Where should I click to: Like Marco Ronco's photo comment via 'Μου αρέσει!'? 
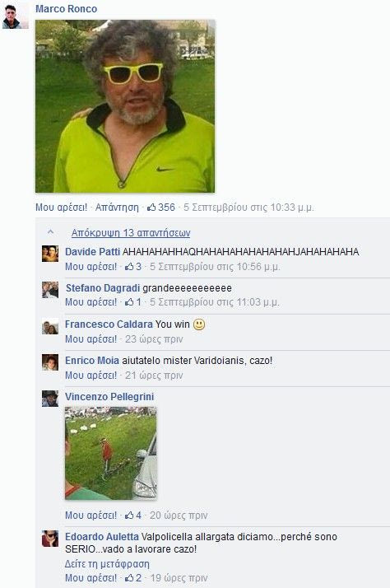(61, 207)
